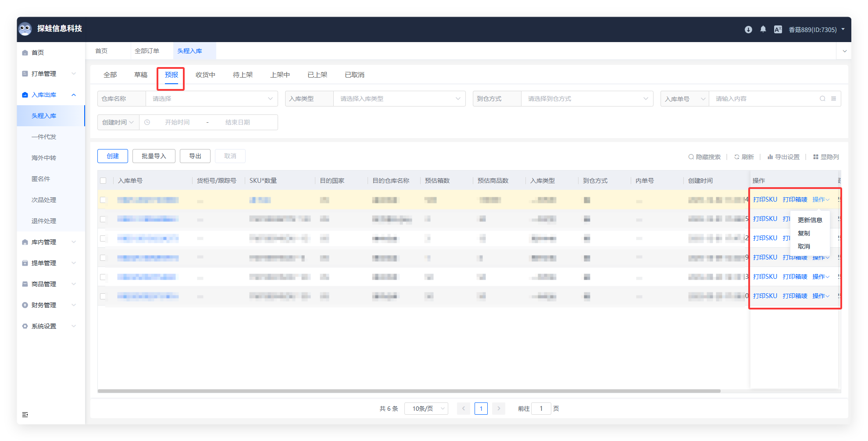
Task: Collapse the sidebar with the bottom menu icon
Action: 25,415
